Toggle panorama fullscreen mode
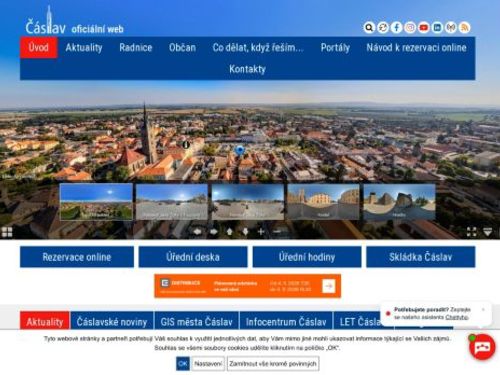This screenshot has height=375, width=500. click(x=472, y=232)
